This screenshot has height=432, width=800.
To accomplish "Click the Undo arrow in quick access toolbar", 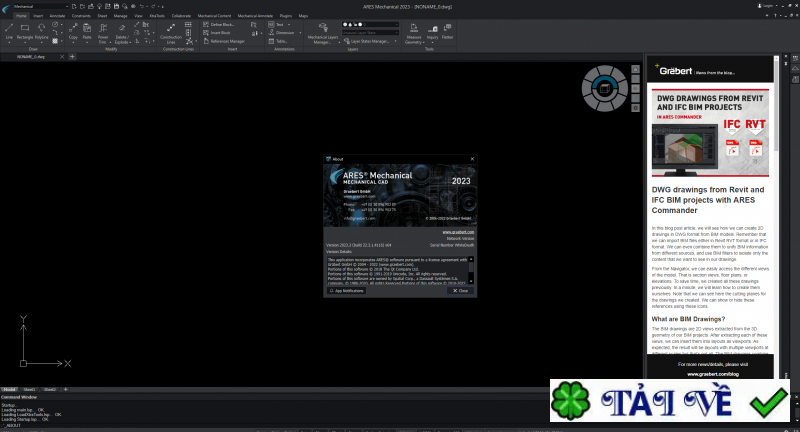I will (x=142, y=6).
